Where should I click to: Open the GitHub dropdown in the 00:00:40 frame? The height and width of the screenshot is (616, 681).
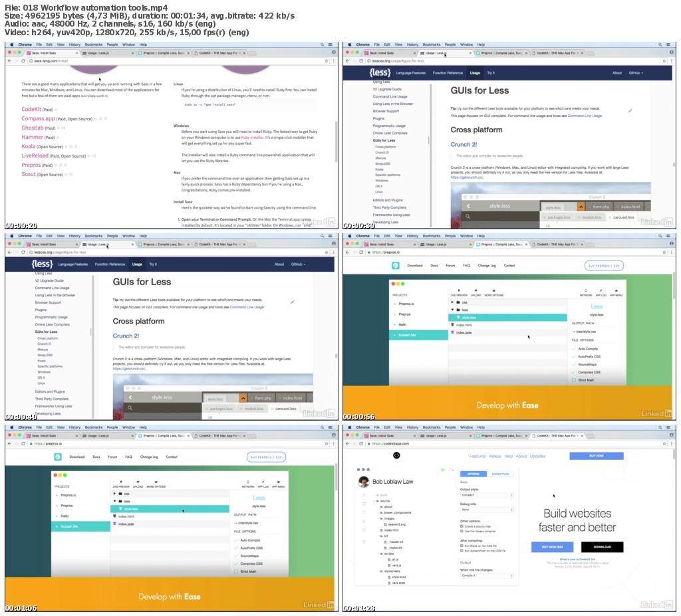pos(298,264)
